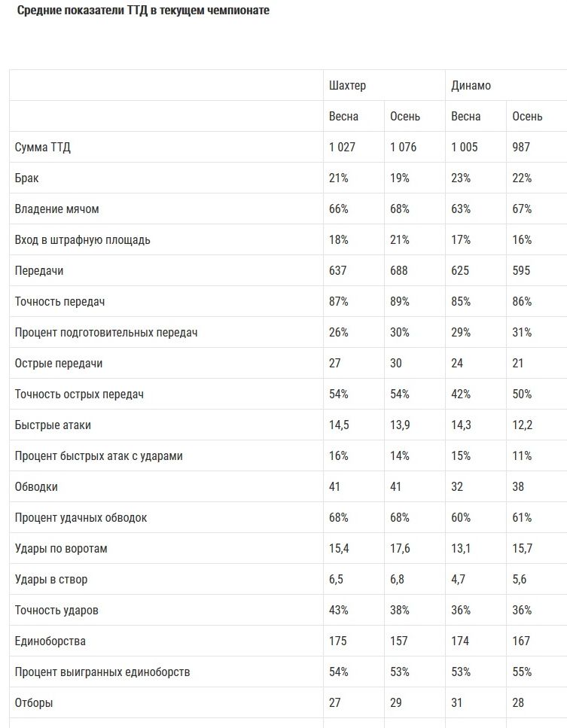Click the Вход в штрафную площадь label
Viewport: 567px width, 728px height.
(83, 240)
